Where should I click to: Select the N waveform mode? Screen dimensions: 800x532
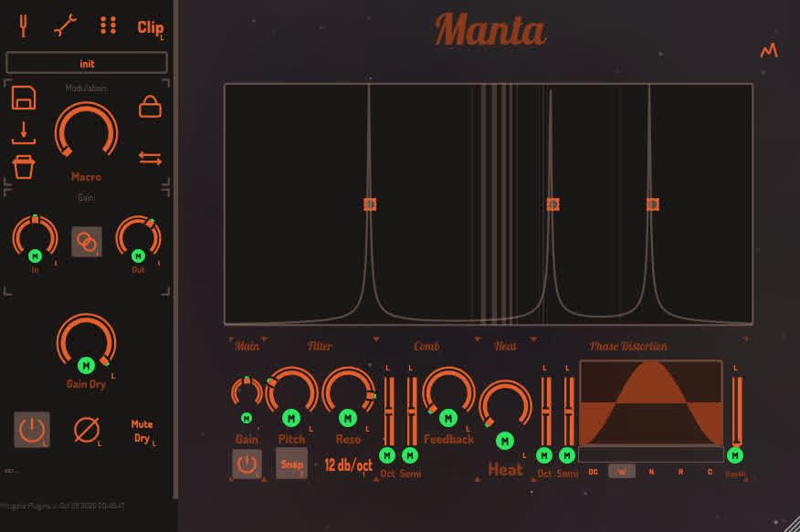[651, 472]
